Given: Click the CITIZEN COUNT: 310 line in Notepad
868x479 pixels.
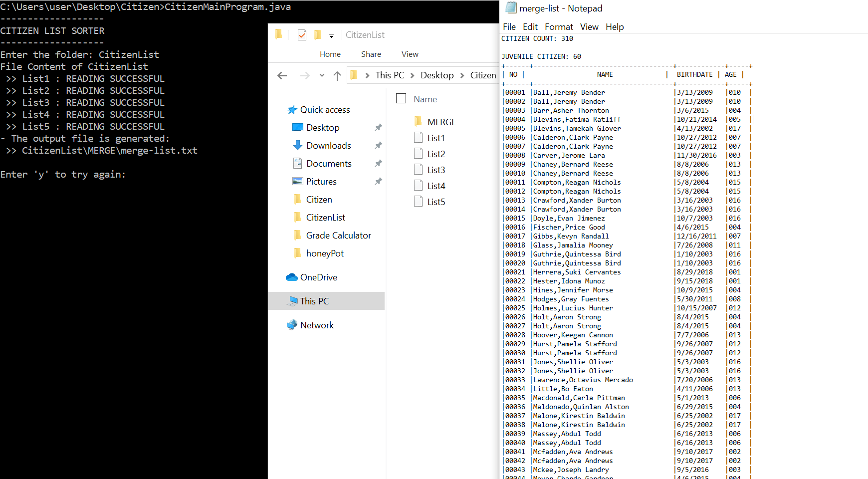Looking at the screenshot, I should 537,39.
